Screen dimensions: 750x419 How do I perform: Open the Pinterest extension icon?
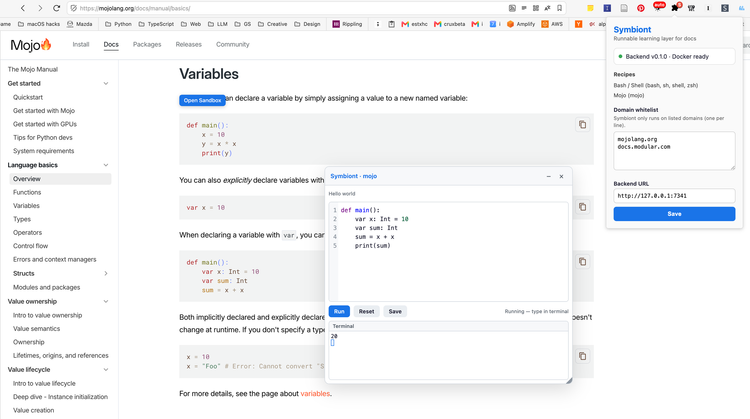coord(641,8)
